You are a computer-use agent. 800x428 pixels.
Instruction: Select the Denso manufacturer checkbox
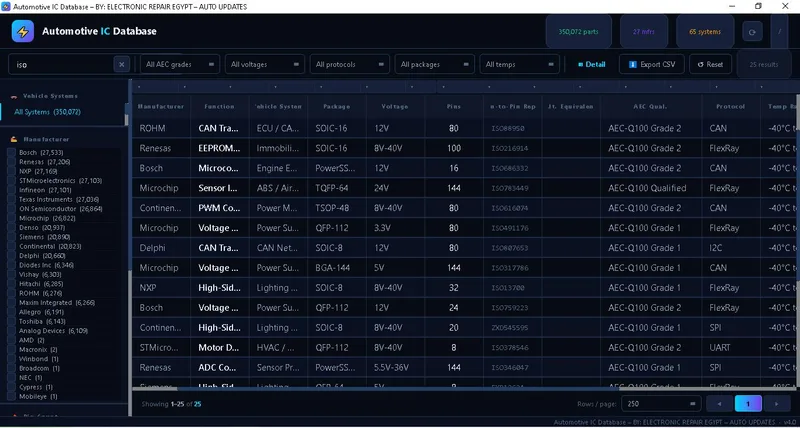coord(11,228)
